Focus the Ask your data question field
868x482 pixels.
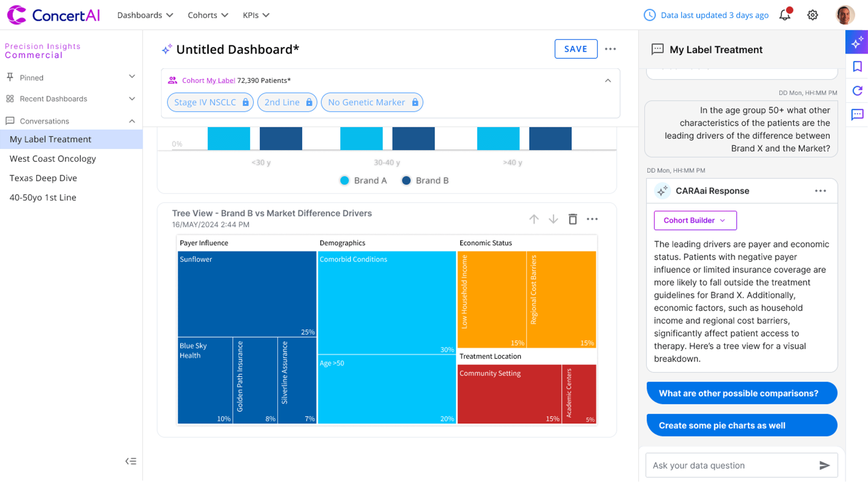(x=742, y=465)
